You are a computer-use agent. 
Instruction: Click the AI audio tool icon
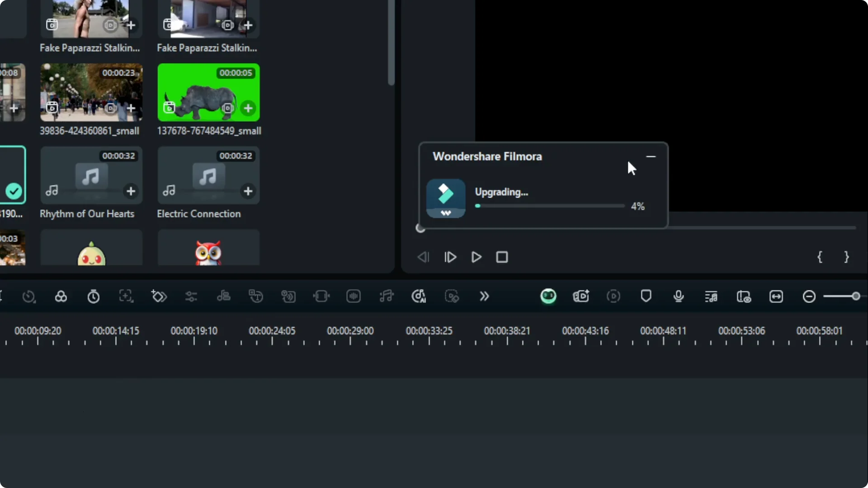click(419, 296)
